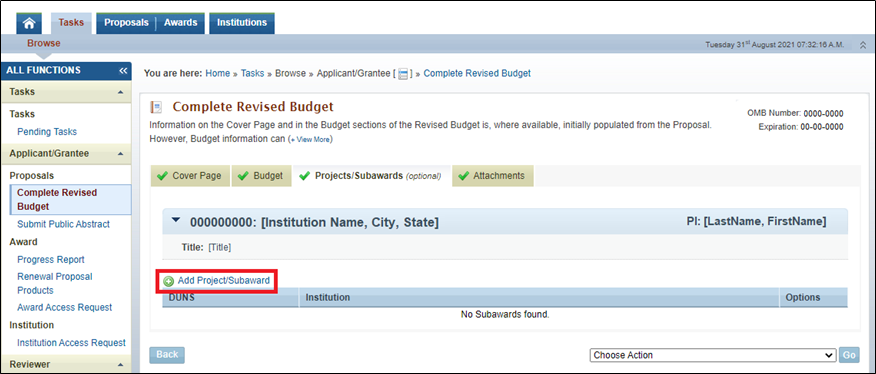Collapse the ALL FUNCTIONS sidebar panel
876x374 pixels.
(x=123, y=70)
